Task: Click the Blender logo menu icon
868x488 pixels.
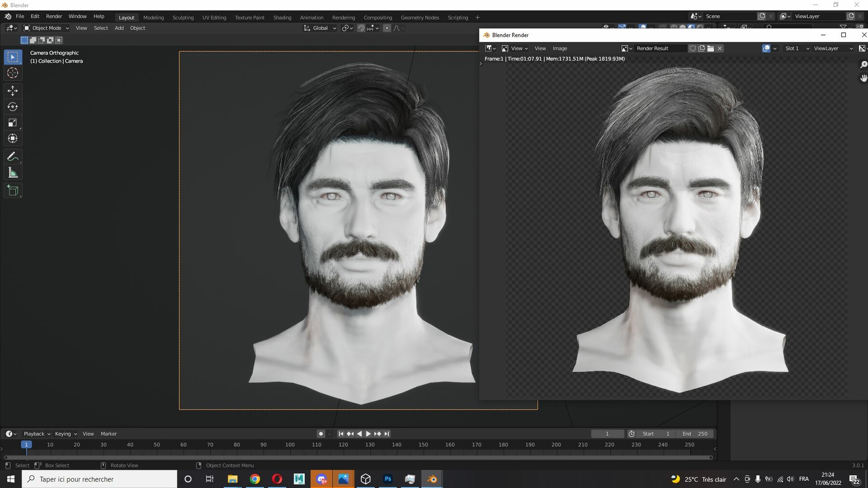Action: click(8, 16)
